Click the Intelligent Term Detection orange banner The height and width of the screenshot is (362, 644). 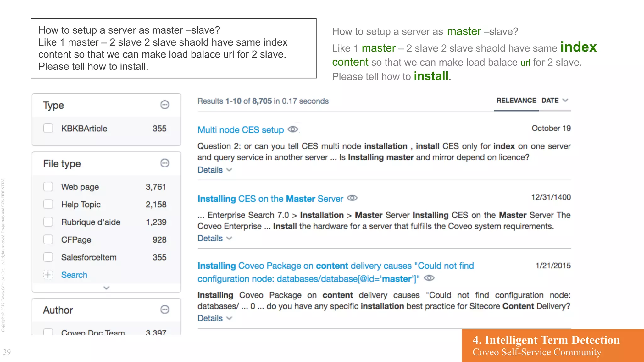553,345
